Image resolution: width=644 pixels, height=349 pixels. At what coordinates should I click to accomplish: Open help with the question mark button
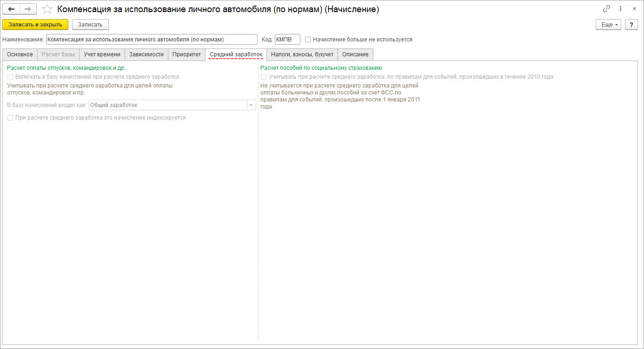click(631, 25)
